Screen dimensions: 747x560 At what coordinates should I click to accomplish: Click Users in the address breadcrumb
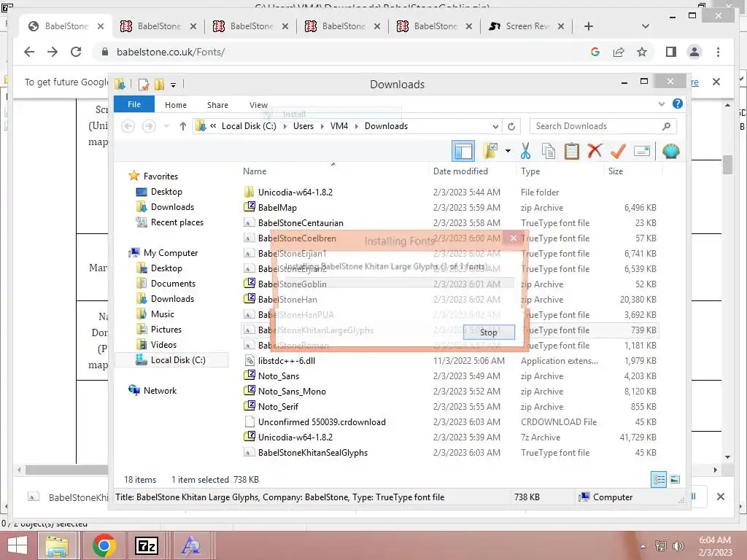click(303, 126)
